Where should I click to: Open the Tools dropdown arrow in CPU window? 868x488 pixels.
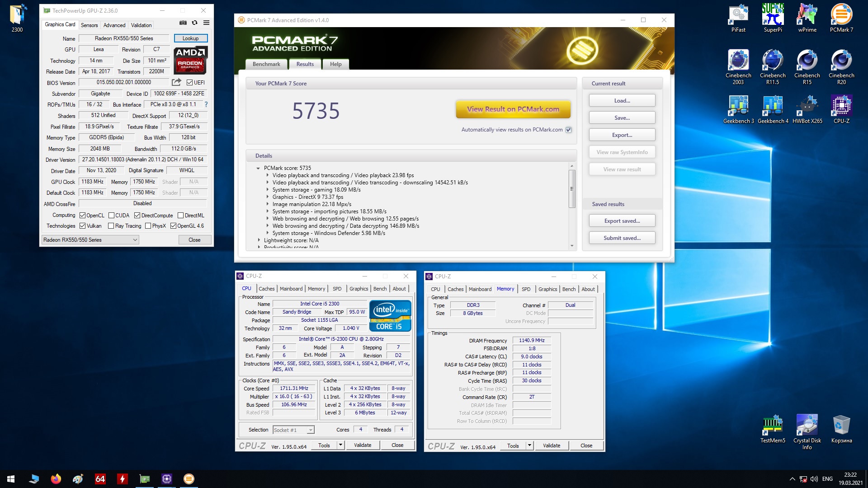click(x=341, y=445)
